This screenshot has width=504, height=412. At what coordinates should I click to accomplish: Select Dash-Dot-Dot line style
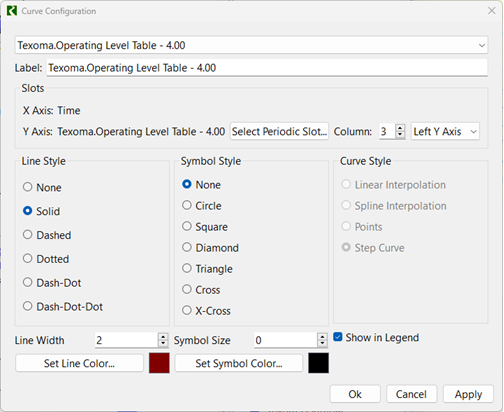point(63,306)
